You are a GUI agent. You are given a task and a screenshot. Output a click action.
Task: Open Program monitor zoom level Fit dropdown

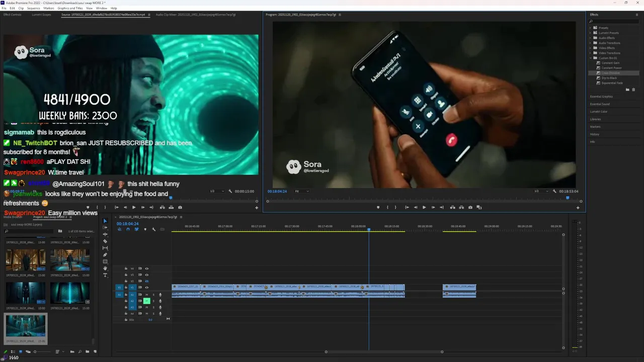pyautogui.click(x=301, y=191)
